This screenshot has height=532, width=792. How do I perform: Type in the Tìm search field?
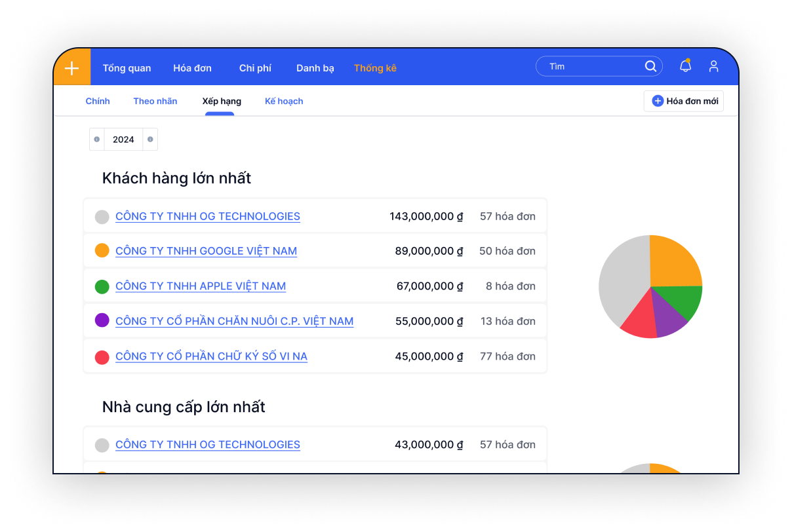pos(590,66)
